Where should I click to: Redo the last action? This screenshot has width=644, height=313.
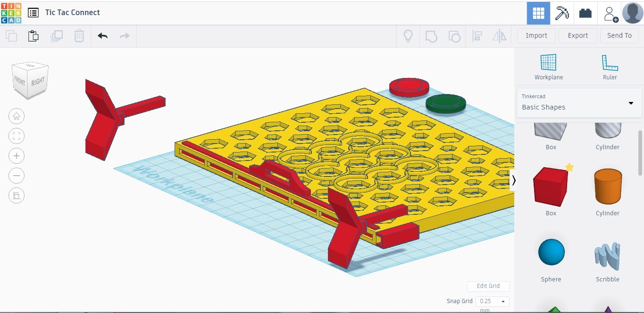point(125,36)
